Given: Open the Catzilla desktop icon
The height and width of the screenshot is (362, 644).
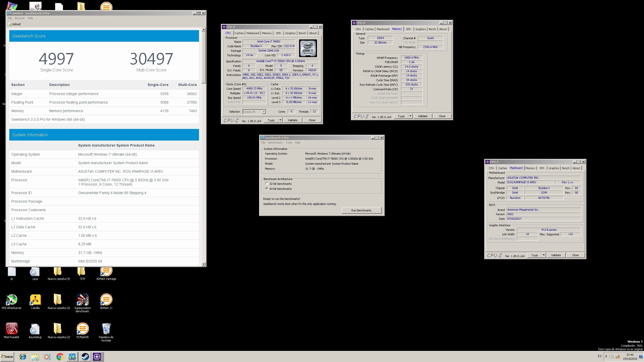Looking at the screenshot, I should tap(35, 301).
